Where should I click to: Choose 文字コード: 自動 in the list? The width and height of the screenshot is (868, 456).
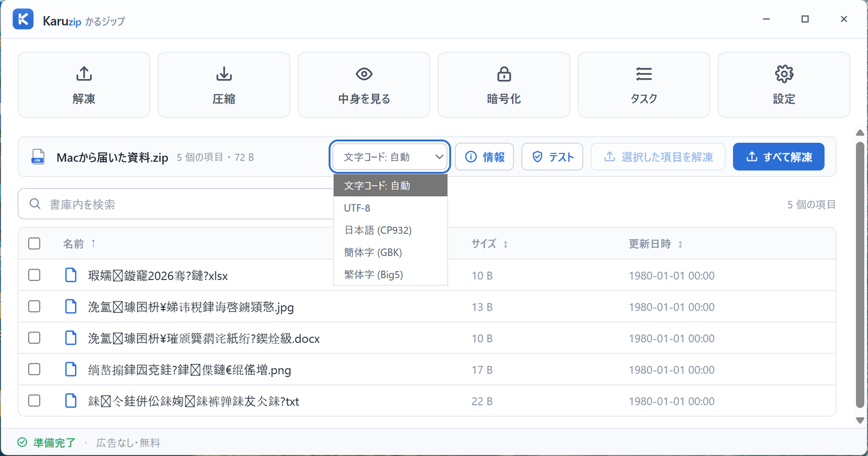click(x=391, y=185)
